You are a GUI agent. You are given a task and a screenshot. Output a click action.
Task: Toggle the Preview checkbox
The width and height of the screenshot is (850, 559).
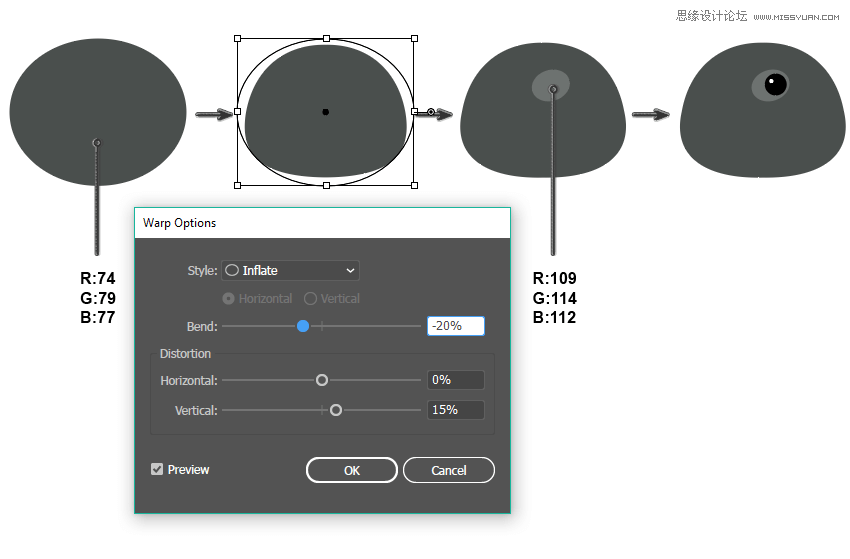pos(157,470)
